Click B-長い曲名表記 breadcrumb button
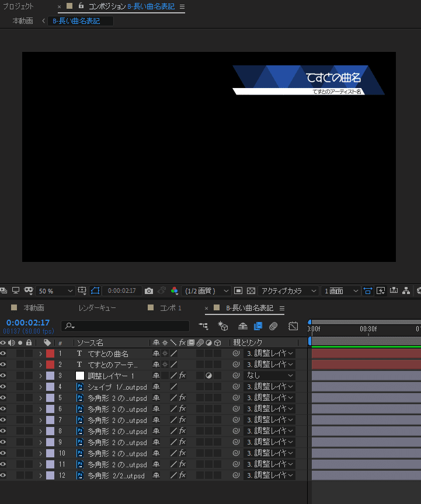 pyautogui.click(x=81, y=21)
